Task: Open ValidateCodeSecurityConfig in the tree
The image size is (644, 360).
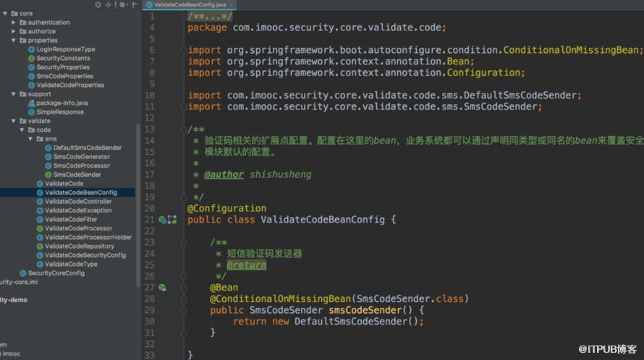Action: [x=85, y=256]
